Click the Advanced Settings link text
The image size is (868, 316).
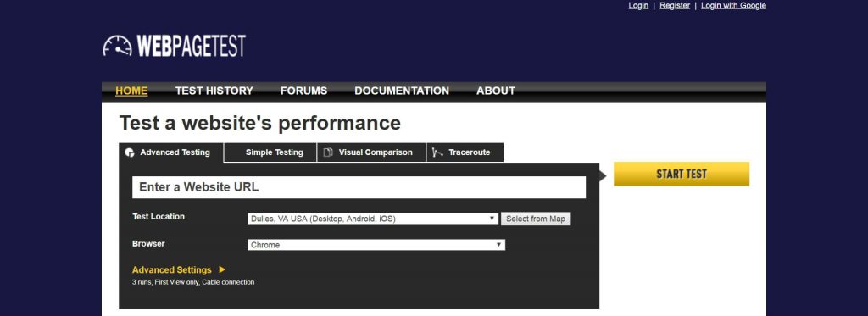pos(171,270)
